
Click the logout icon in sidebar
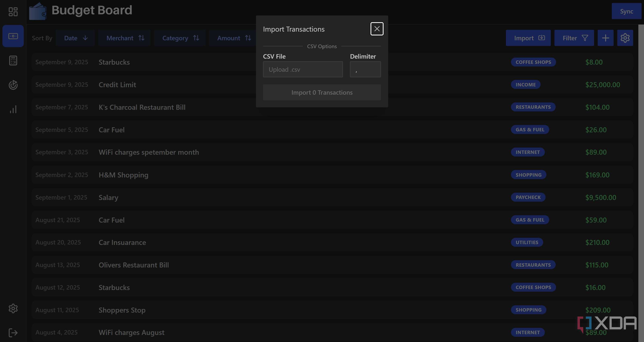[13, 333]
